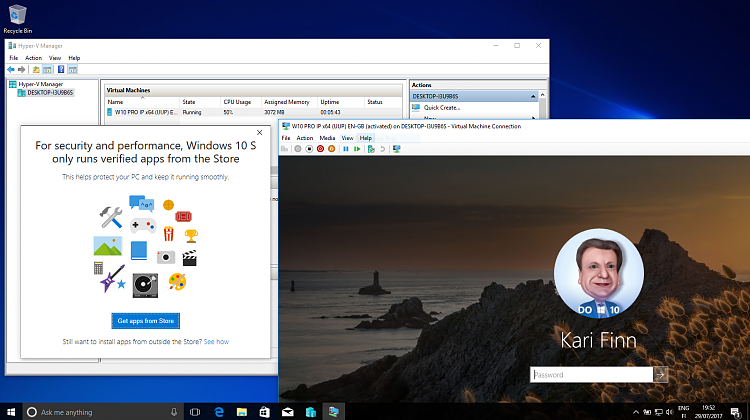Screen dimensions: 750x420
Task: Click Actions pane scroll up arrow
Action: click(x=542, y=95)
